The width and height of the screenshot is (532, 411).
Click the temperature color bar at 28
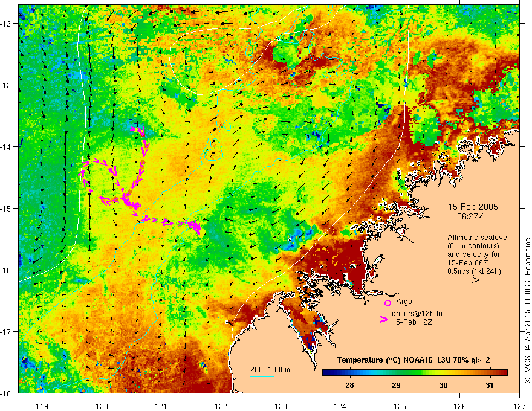[x=349, y=372]
